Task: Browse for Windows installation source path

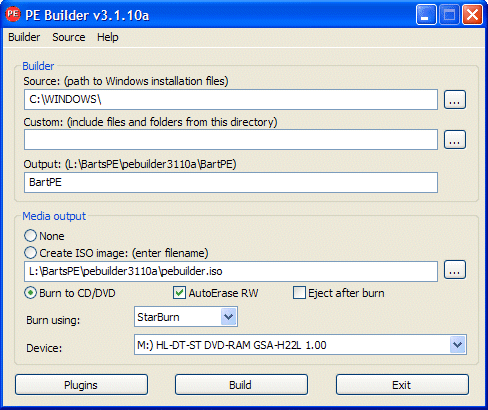Action: [x=455, y=100]
